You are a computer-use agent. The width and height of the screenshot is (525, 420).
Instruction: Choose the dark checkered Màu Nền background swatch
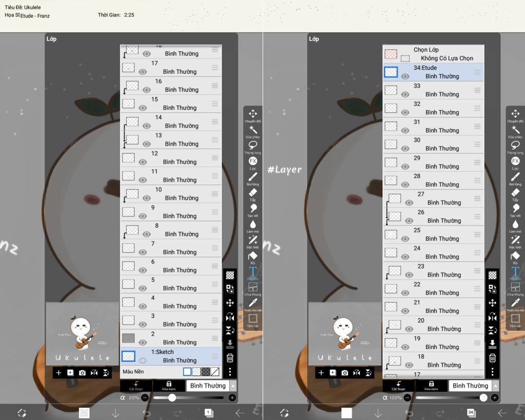(x=206, y=371)
